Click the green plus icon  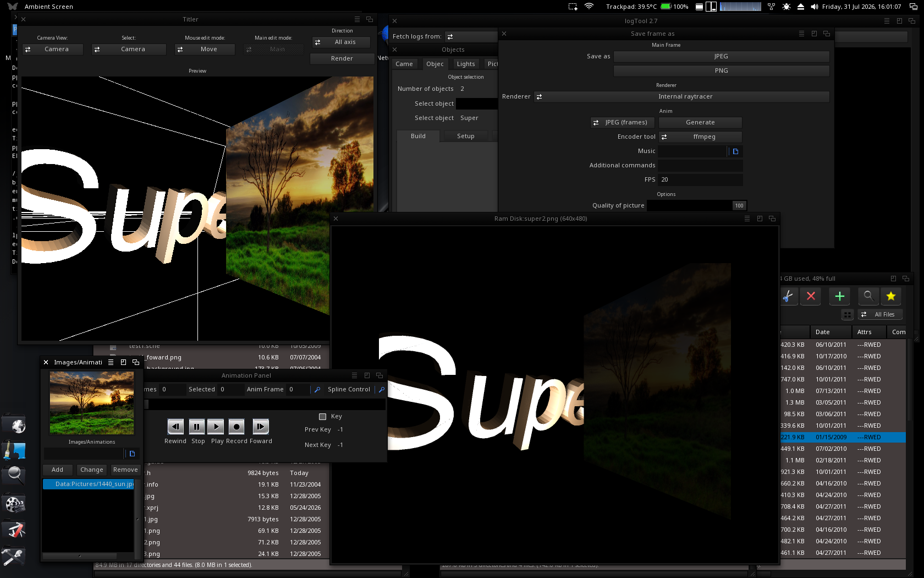pyautogui.click(x=840, y=296)
